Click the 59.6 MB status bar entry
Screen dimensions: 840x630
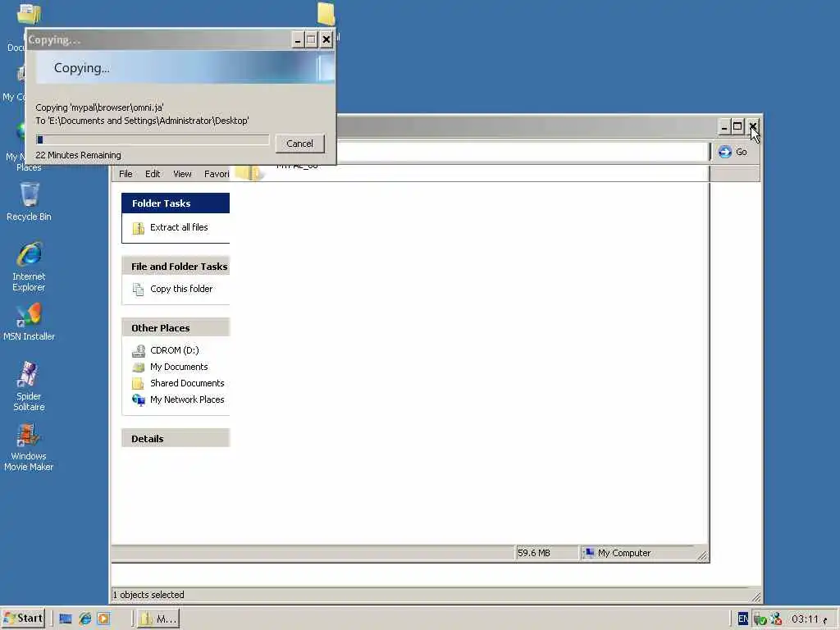[x=546, y=552]
